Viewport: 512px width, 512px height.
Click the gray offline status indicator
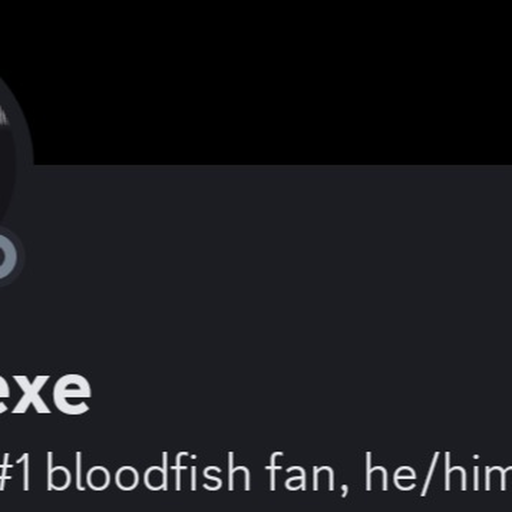(9, 256)
